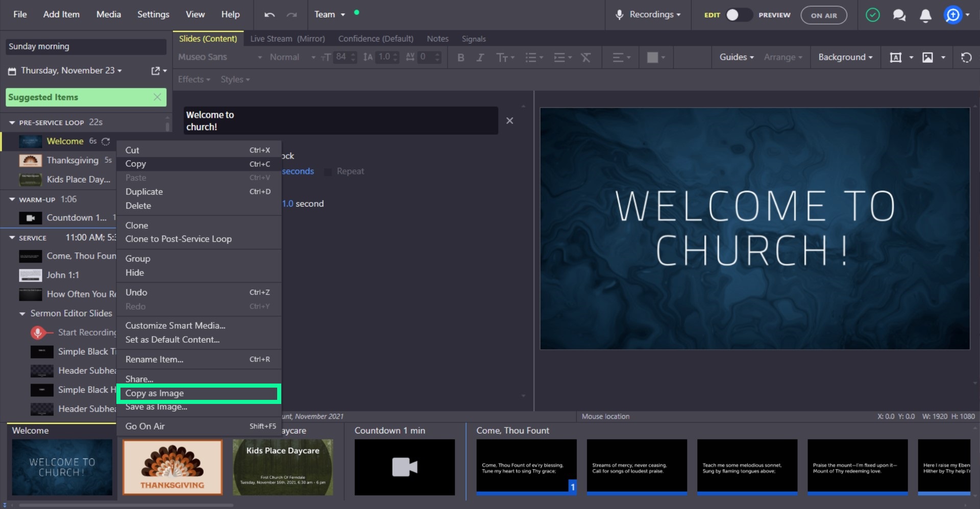Viewport: 980px width, 509px height.
Task: Select Clone to Post-Service Loop
Action: tap(199, 239)
